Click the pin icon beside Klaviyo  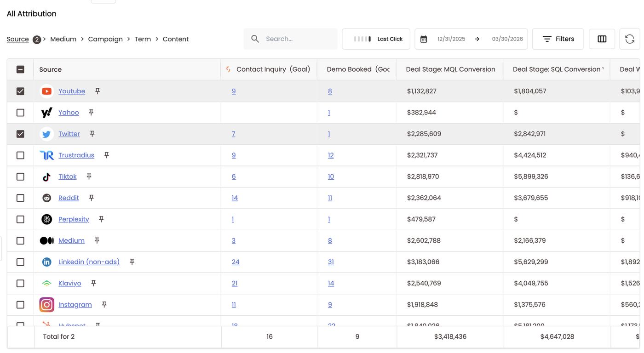click(x=93, y=283)
